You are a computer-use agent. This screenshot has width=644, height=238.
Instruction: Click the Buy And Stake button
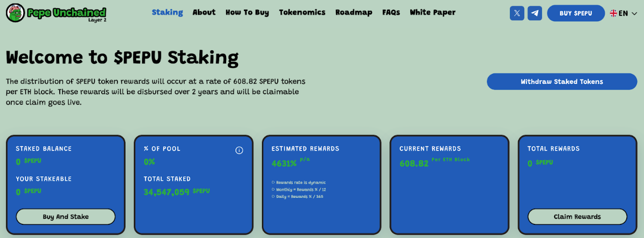tap(66, 217)
